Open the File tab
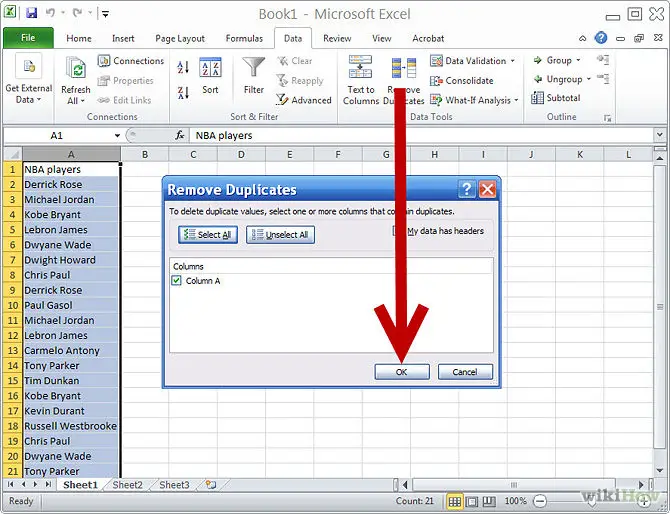 pyautogui.click(x=28, y=38)
